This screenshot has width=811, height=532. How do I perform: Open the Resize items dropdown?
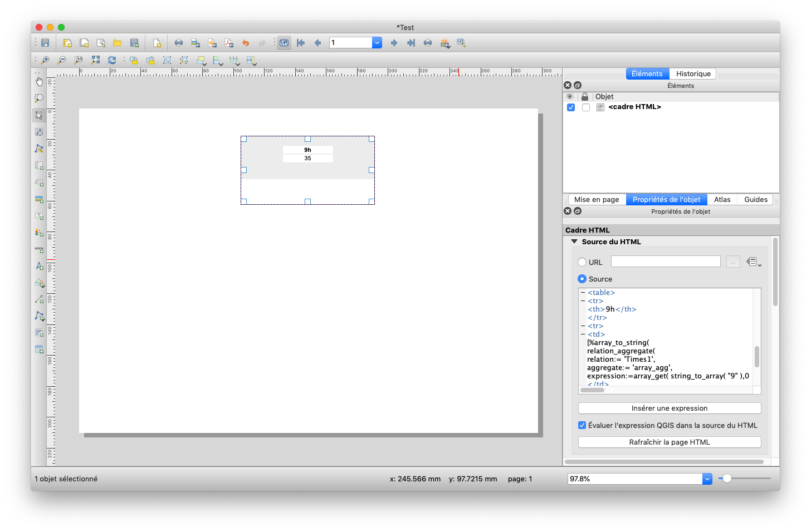pos(252,60)
